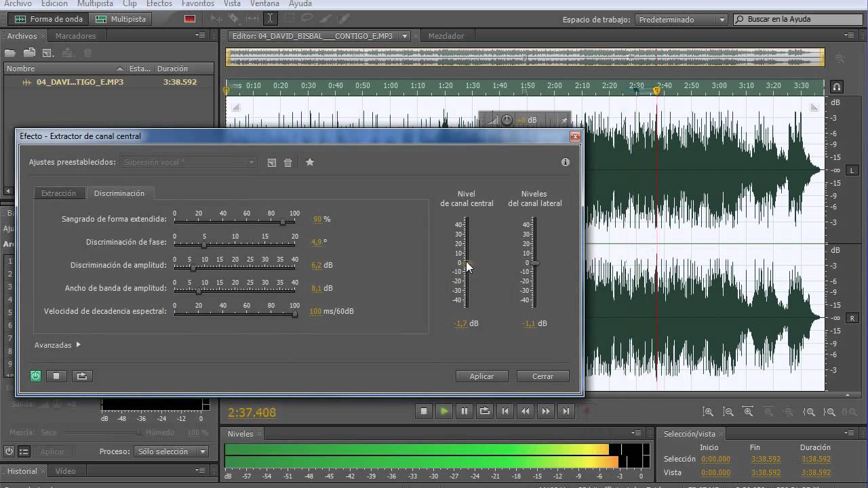Adjust Discriminación de fase slider

click(x=203, y=245)
